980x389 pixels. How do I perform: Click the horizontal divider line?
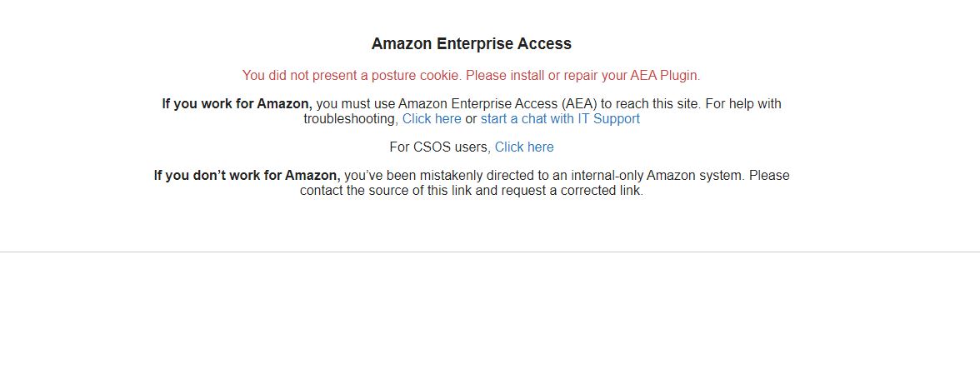pyautogui.click(x=490, y=252)
